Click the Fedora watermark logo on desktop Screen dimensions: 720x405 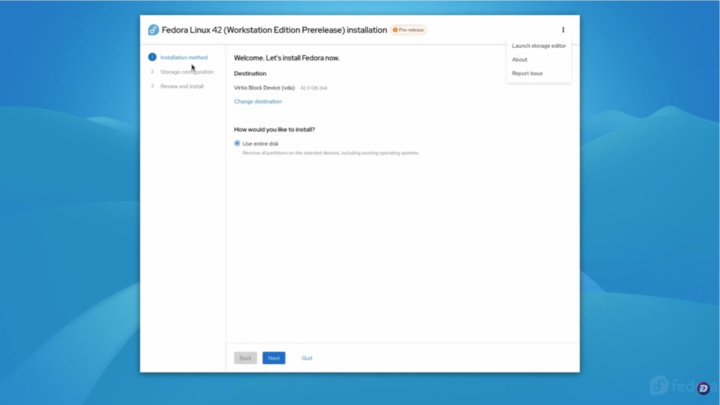click(660, 385)
